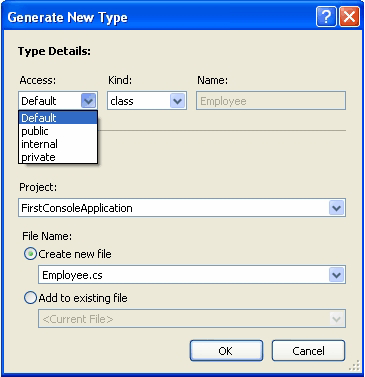Confirm with the OK button
This screenshot has width=365, height=377.
(x=226, y=351)
